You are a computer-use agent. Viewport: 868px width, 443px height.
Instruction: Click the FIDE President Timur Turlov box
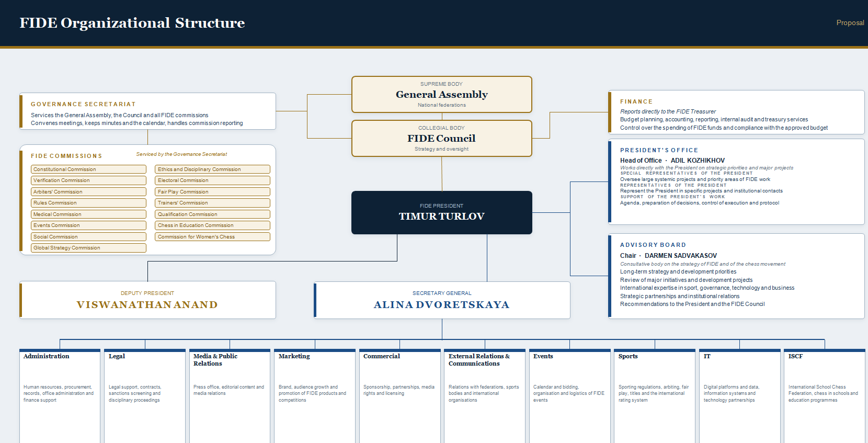[x=442, y=212]
